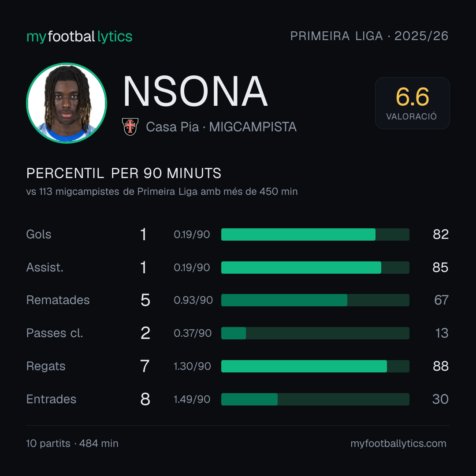
Task: Open the myfootballytics.com footer link
Action: coord(398,443)
